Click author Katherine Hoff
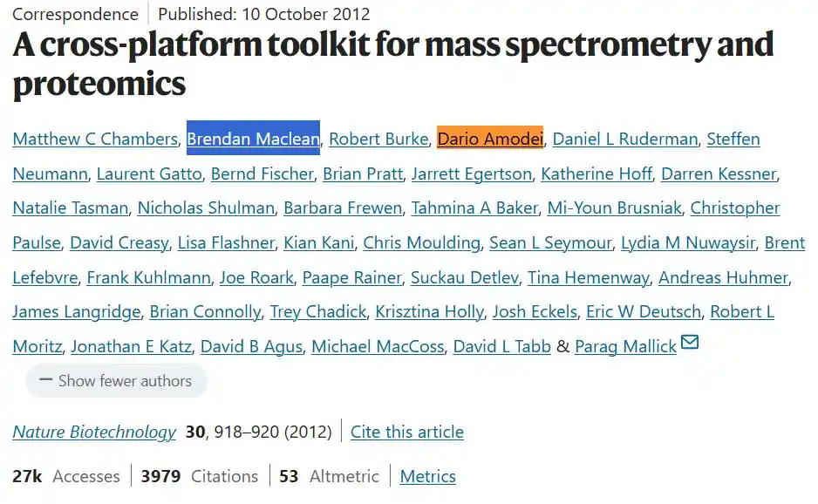818x504 pixels. [x=596, y=174]
